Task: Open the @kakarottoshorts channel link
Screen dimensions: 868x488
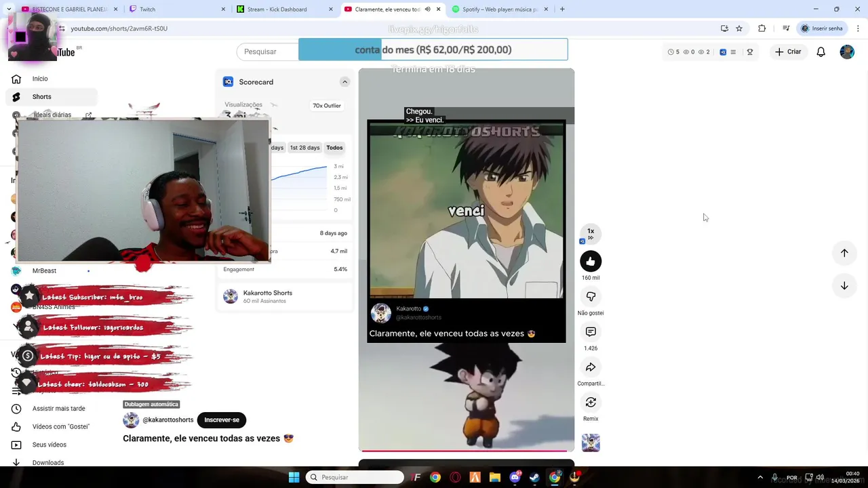Action: (x=167, y=420)
